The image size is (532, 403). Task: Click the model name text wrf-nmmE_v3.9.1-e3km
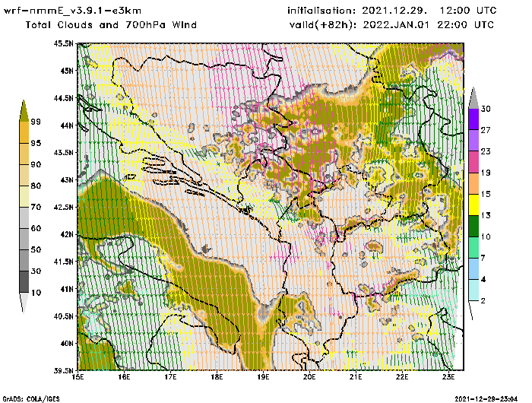click(x=72, y=11)
